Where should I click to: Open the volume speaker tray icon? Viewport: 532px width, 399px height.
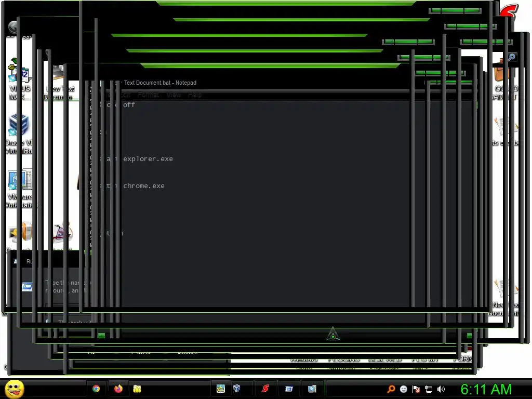441,389
